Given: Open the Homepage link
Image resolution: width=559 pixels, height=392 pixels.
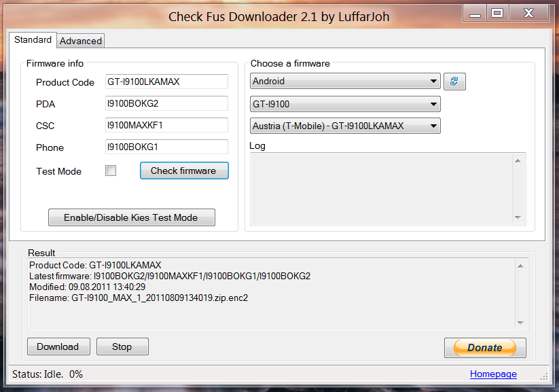Looking at the screenshot, I should 493,374.
